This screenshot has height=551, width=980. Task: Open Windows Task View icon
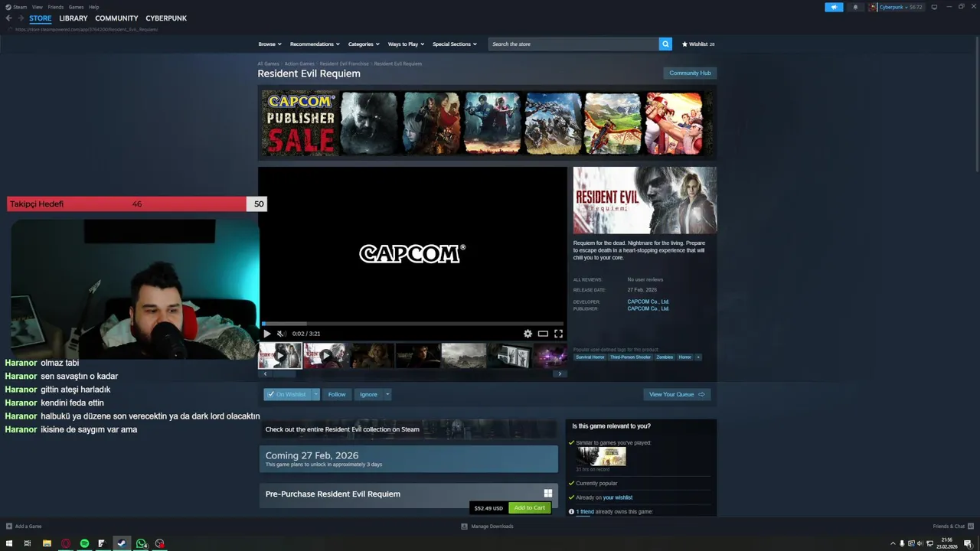click(28, 543)
